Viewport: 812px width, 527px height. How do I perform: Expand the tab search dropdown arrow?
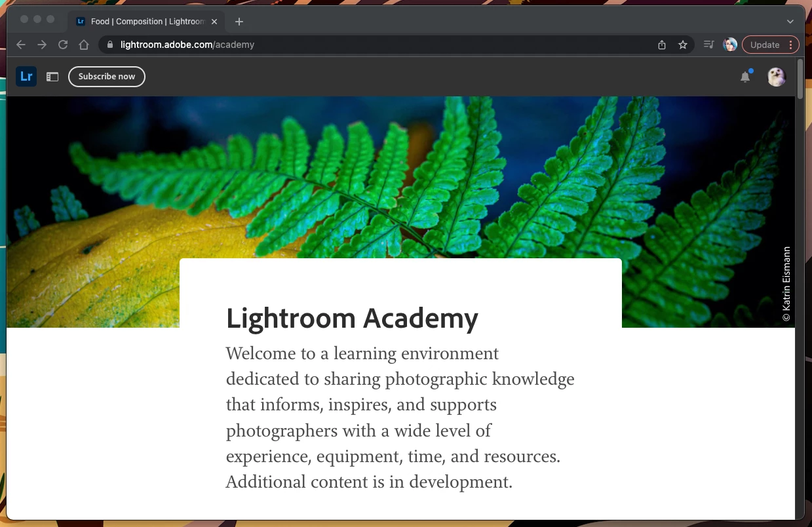(790, 22)
